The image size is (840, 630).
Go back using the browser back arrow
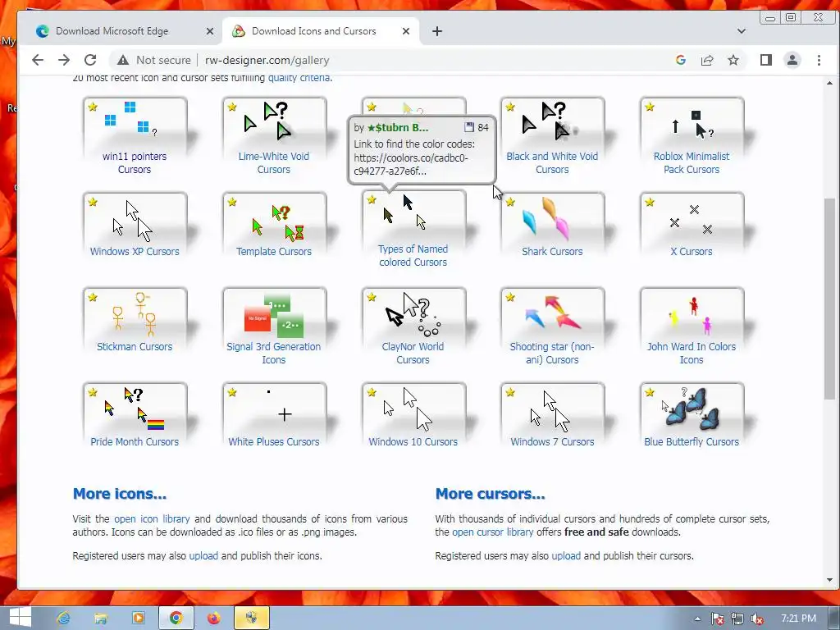pos(38,60)
